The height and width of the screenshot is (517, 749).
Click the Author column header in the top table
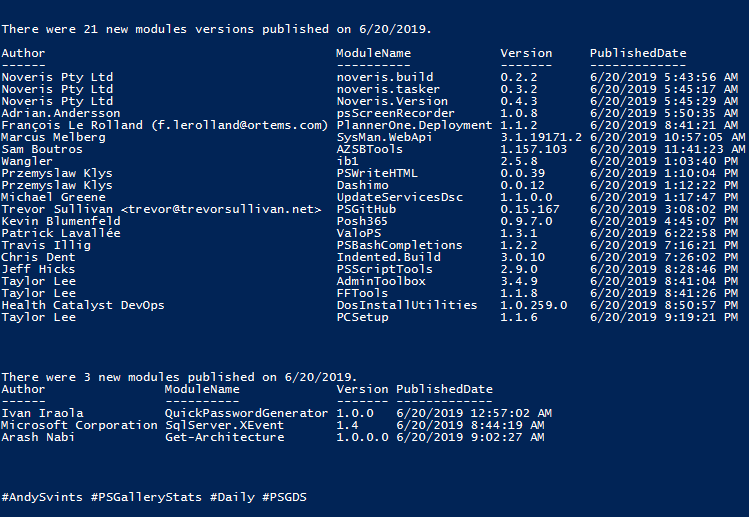23,54
